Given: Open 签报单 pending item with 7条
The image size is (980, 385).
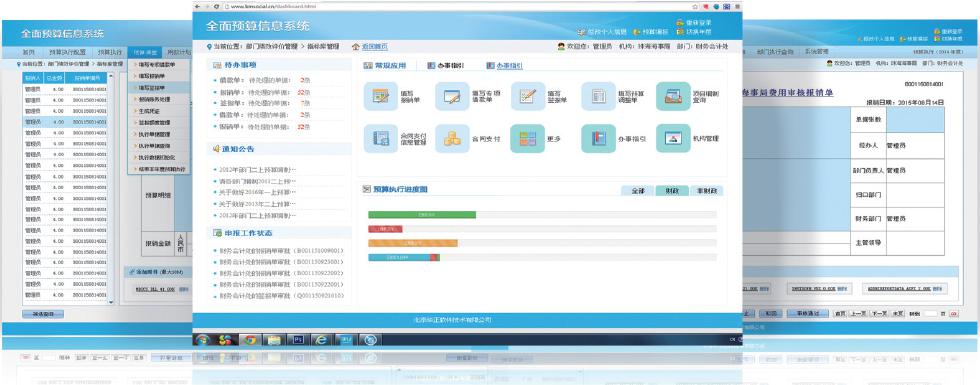Looking at the screenshot, I should 262,103.
